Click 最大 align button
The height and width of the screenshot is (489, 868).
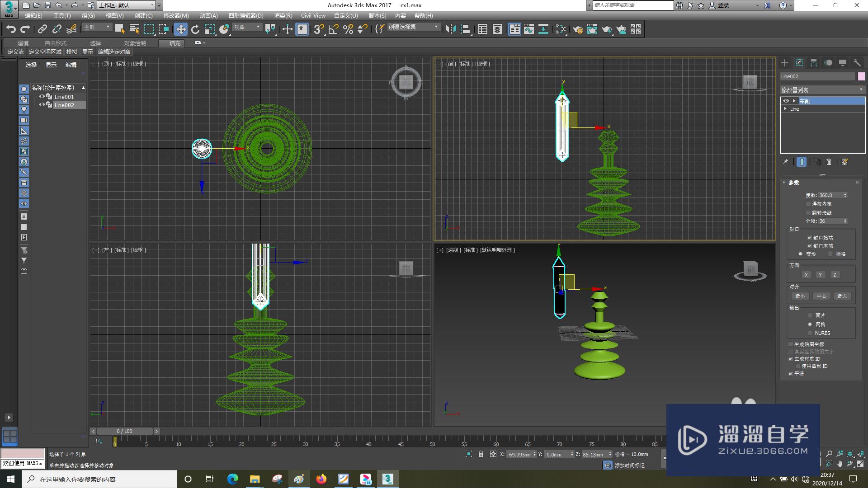pyautogui.click(x=842, y=296)
